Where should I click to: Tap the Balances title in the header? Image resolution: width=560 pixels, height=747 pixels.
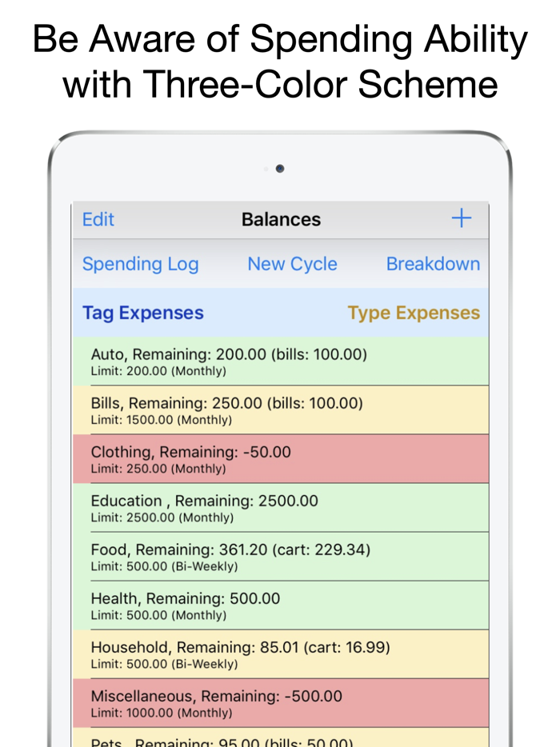click(281, 218)
